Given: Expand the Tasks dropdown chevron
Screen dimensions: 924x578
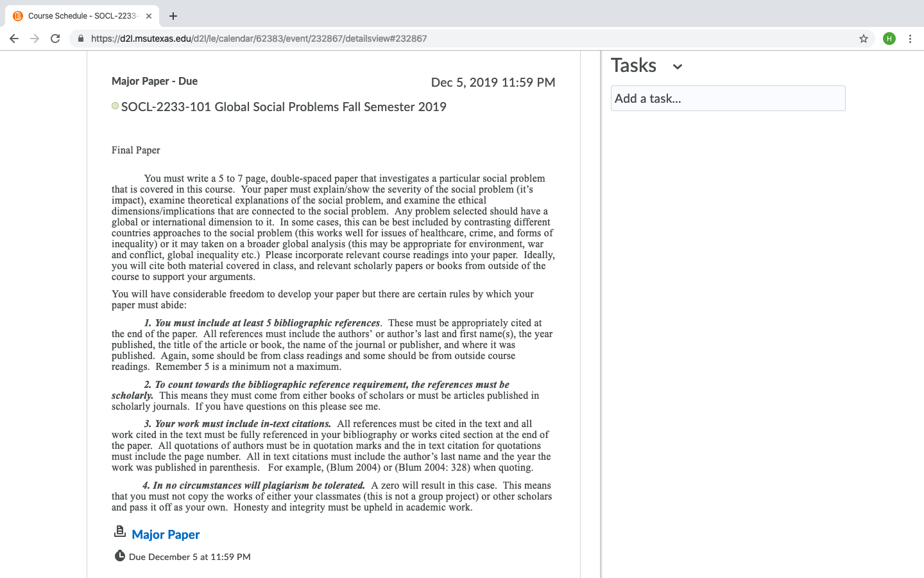Looking at the screenshot, I should coord(678,66).
